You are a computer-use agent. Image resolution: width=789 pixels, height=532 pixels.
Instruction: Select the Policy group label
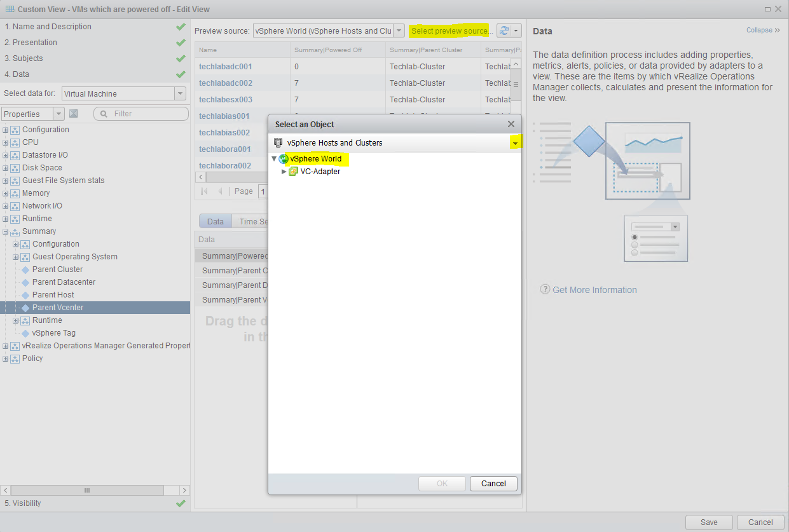pyautogui.click(x=32, y=358)
